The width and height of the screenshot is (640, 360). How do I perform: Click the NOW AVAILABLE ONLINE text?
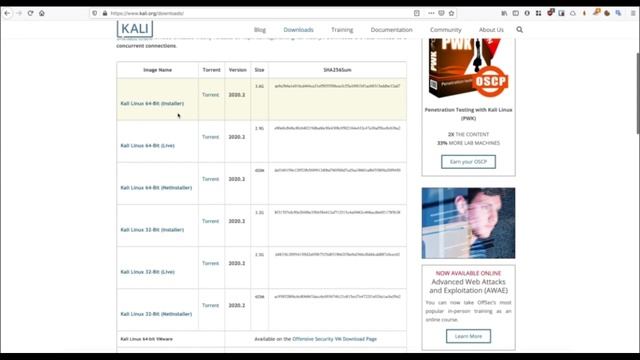click(x=468, y=273)
